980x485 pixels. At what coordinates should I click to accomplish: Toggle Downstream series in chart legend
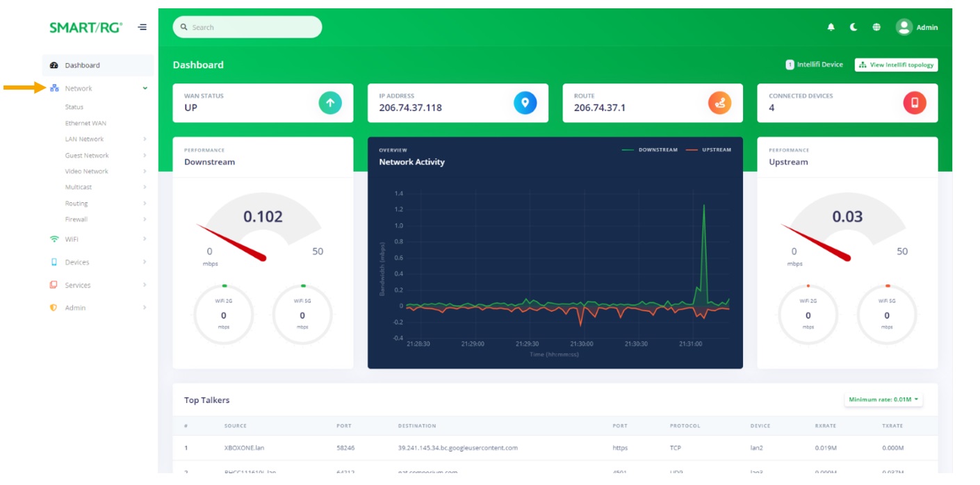(x=649, y=149)
